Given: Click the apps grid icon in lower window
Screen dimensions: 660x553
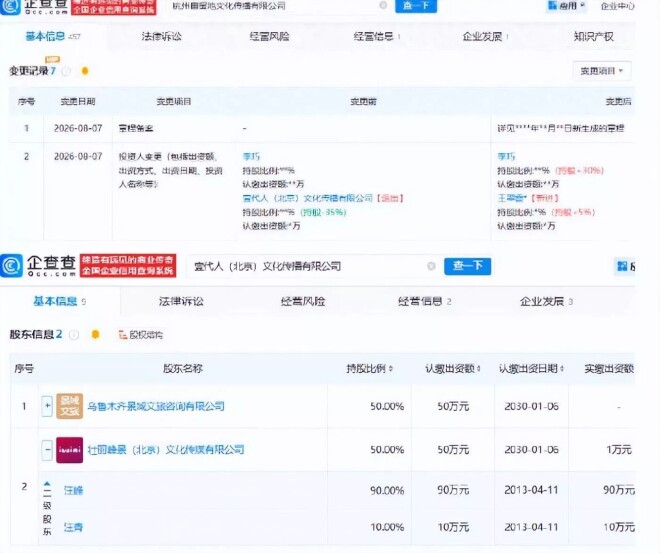Looking at the screenshot, I should point(622,266).
